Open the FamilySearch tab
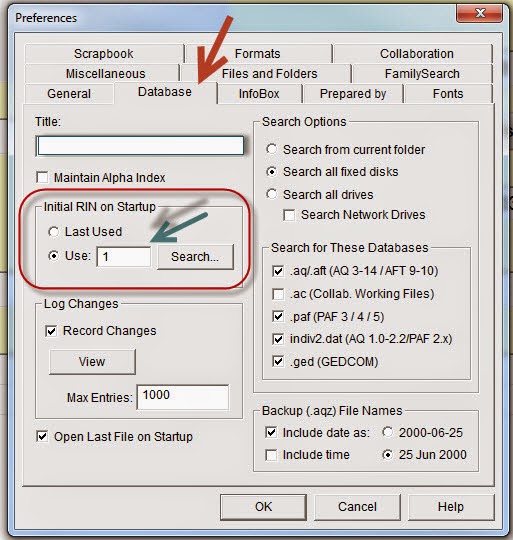The image size is (513, 540). [422, 74]
